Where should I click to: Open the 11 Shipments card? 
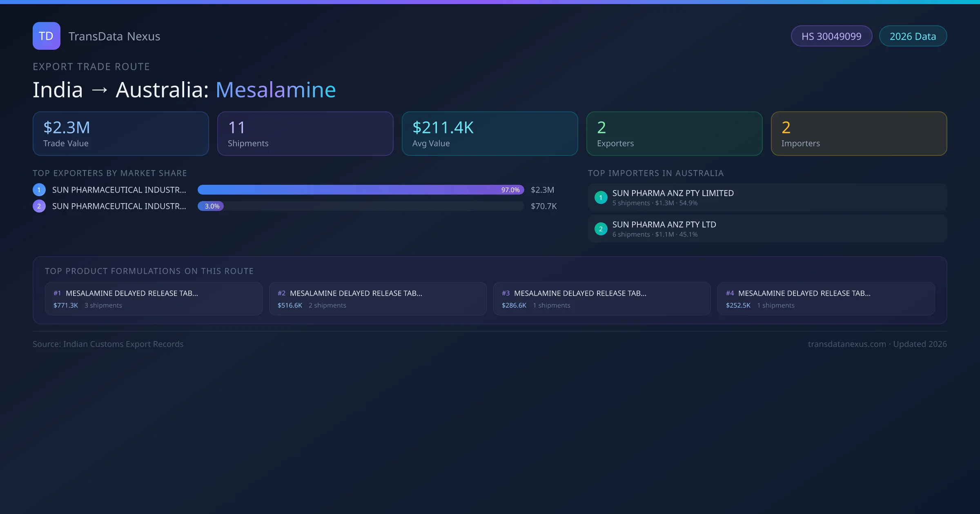click(x=305, y=133)
